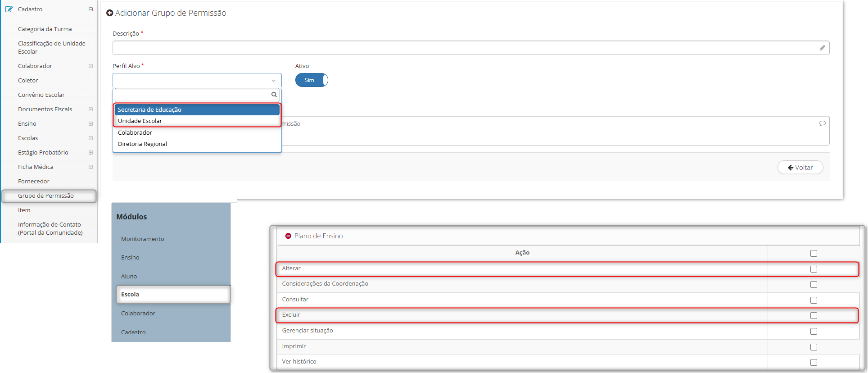868x373 pixels.
Task: Open Colaborador module in Módulos panel
Action: coord(138,313)
